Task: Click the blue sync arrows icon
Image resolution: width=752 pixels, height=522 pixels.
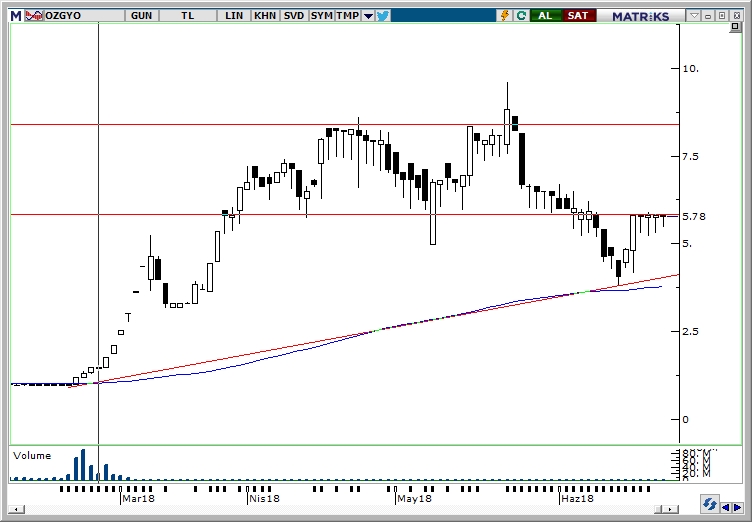Action: point(709,504)
